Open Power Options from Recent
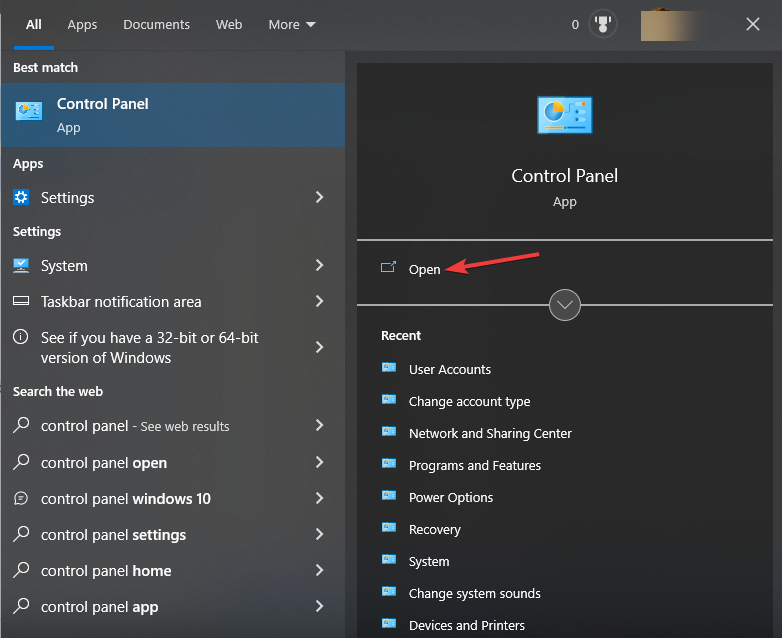The width and height of the screenshot is (782, 638). point(451,497)
